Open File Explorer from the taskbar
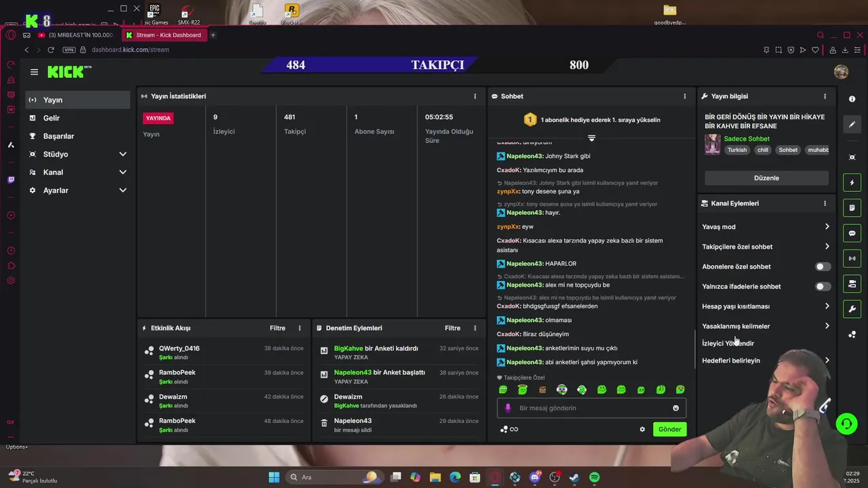This screenshot has width=868, height=488. (x=435, y=477)
